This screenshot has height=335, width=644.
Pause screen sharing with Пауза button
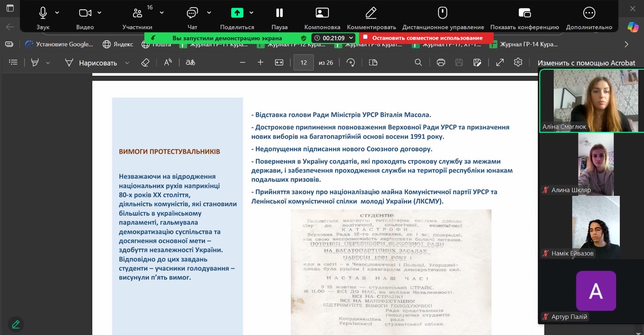coord(279,13)
